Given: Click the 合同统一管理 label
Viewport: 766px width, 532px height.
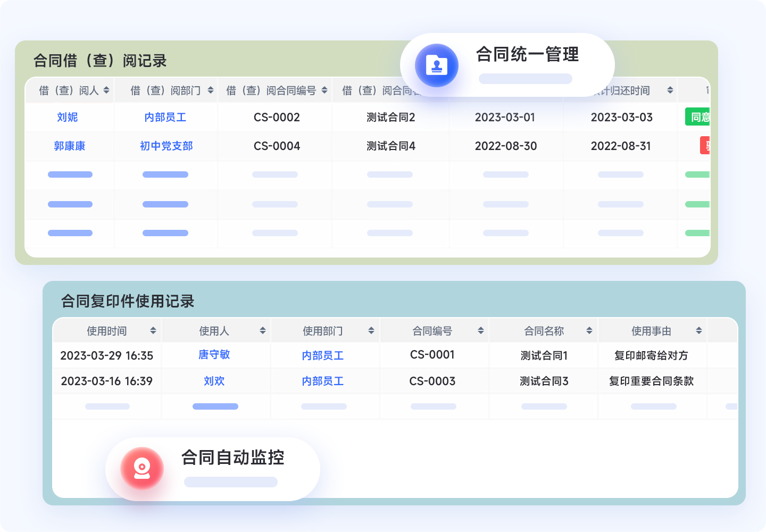Looking at the screenshot, I should 528,54.
